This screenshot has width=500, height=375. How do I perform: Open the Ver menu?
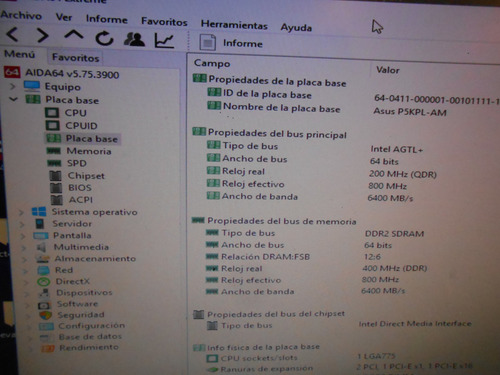click(x=64, y=17)
